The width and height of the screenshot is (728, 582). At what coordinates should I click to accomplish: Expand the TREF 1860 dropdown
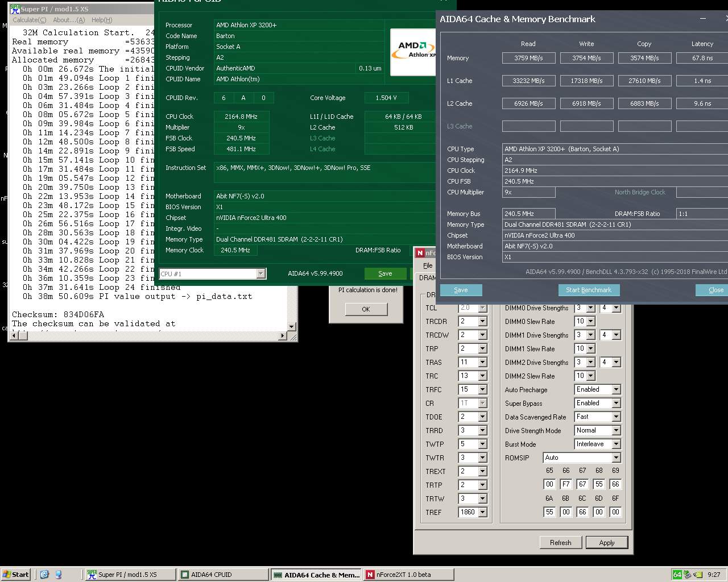pos(482,513)
